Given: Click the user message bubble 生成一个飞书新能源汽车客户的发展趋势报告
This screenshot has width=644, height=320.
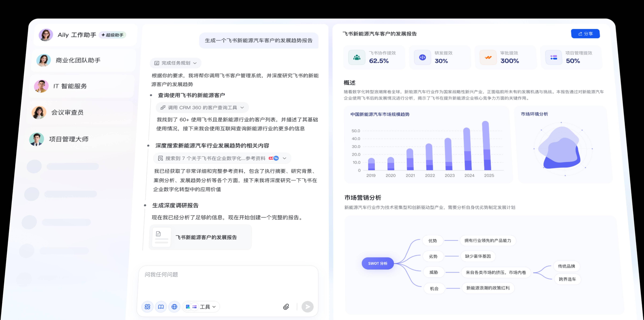Looking at the screenshot, I should [x=259, y=40].
